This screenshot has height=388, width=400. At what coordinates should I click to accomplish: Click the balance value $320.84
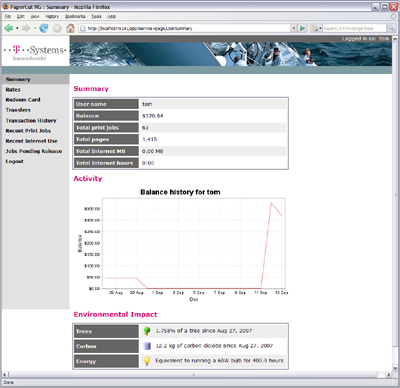pyautogui.click(x=153, y=116)
